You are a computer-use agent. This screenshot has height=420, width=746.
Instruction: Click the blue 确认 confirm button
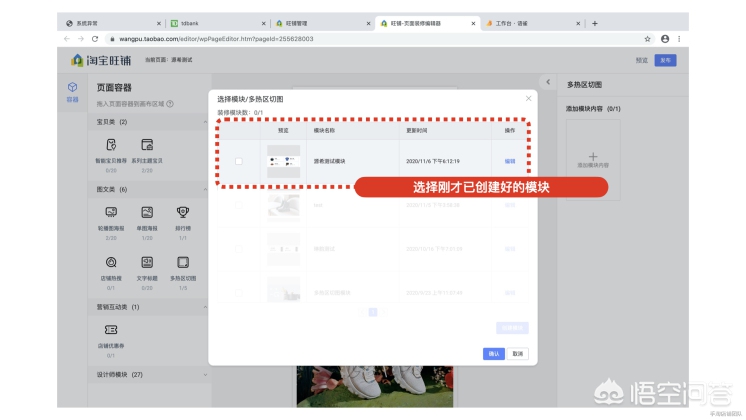point(493,353)
